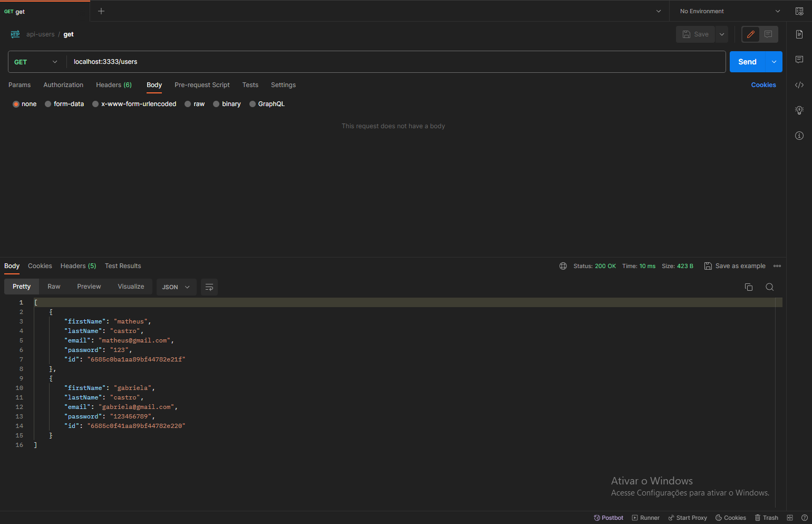
Task: Copy the response body with copy icon
Action: [x=749, y=287]
